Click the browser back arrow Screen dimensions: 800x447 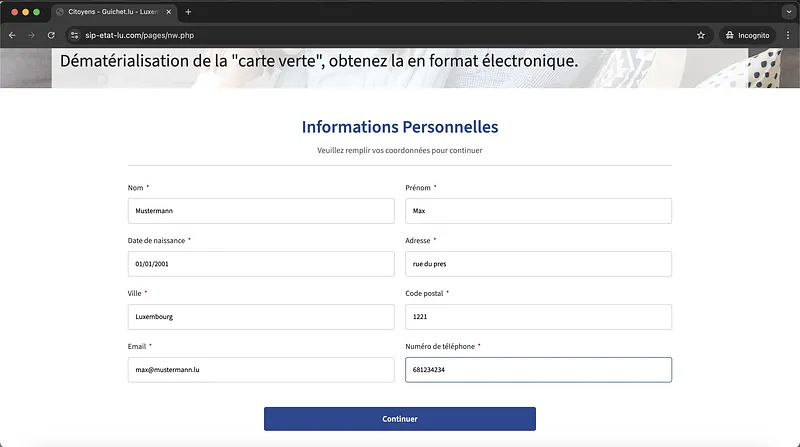point(12,35)
